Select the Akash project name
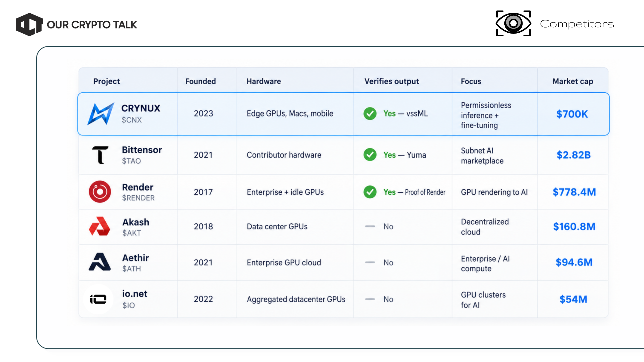The image size is (644, 362). [x=136, y=222]
